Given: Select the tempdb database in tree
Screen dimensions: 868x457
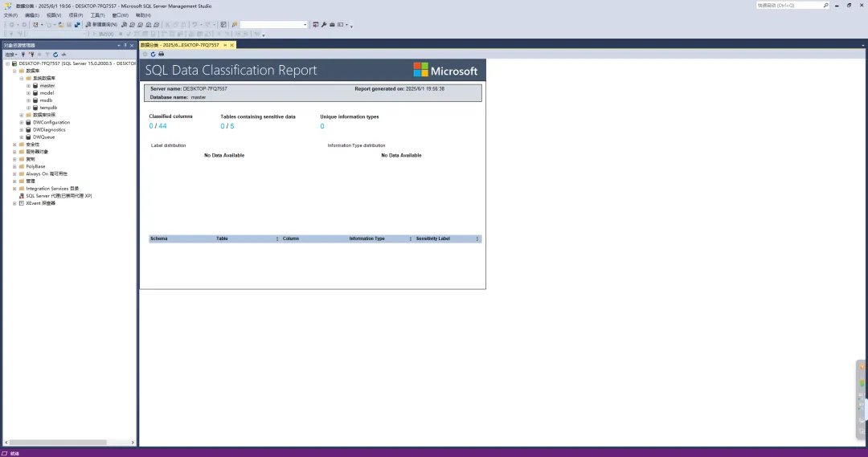Looking at the screenshot, I should [48, 108].
